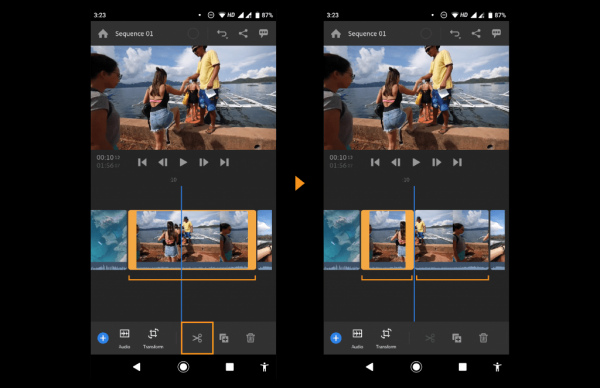Tap Sequence 01 title in right phone
Image resolution: width=600 pixels, height=388 pixels.
pos(367,34)
